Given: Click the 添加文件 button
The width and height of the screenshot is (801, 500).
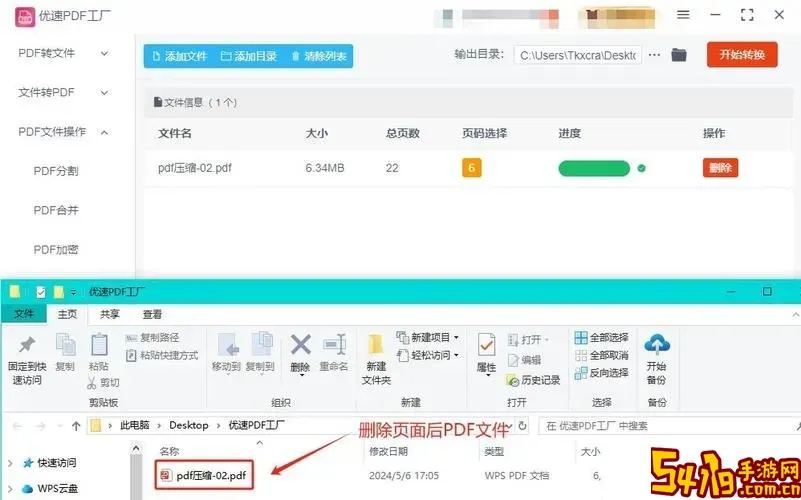Looking at the screenshot, I should point(180,56).
